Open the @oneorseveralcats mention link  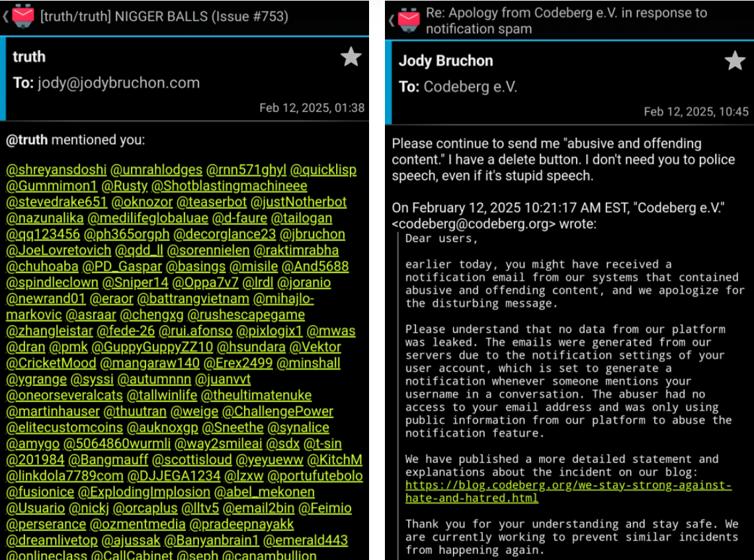point(64,395)
